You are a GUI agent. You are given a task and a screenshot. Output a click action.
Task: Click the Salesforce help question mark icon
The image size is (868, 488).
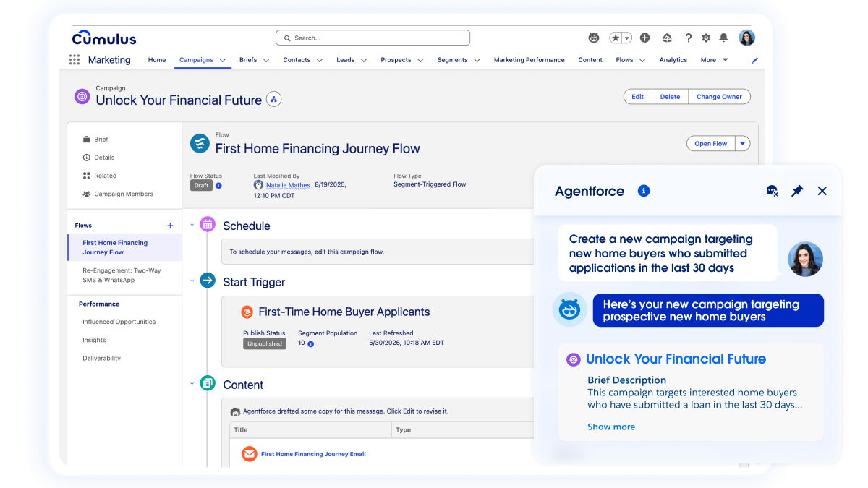coord(688,38)
